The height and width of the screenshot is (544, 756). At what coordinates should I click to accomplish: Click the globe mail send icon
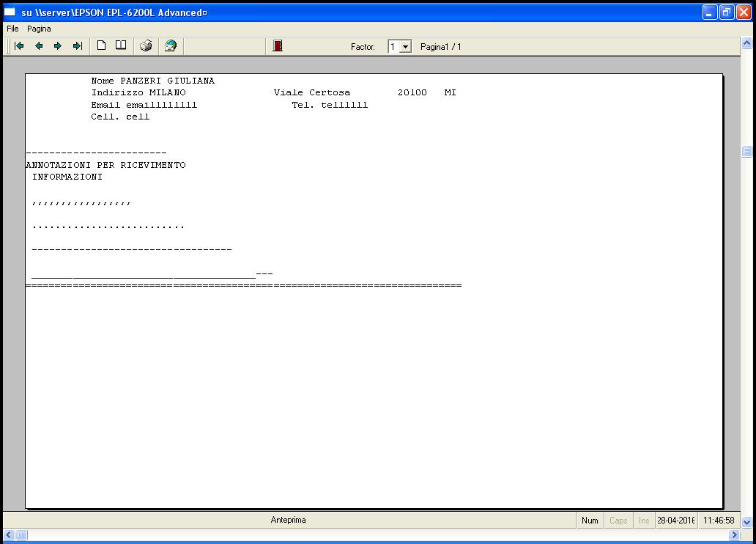click(171, 46)
